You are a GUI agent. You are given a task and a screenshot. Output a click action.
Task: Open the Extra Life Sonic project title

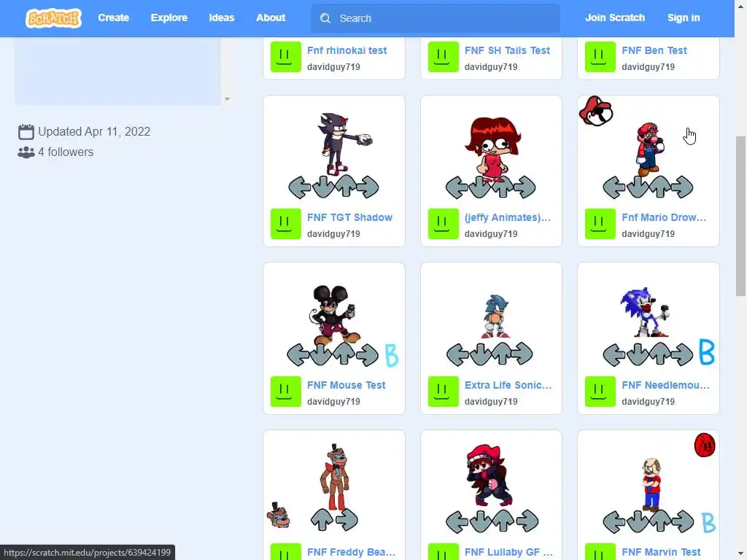click(508, 385)
